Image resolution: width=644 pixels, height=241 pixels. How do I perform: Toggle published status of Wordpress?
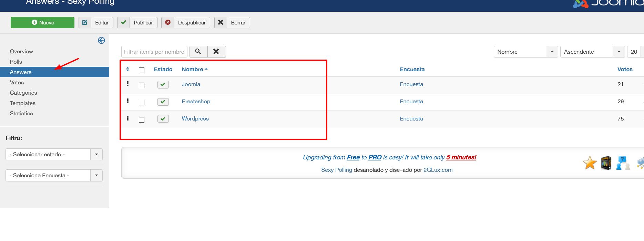click(x=163, y=119)
